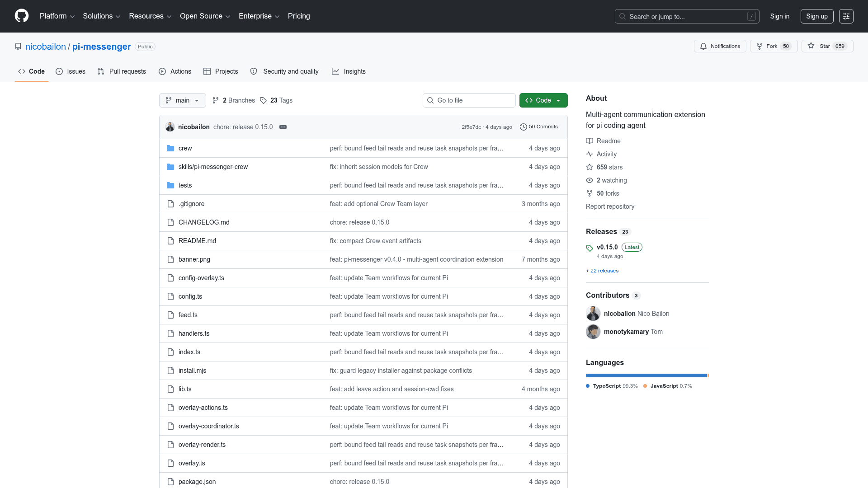Screen dimensions: 868x488
Task: Click the TypeScript blue language dot
Action: click(588, 386)
